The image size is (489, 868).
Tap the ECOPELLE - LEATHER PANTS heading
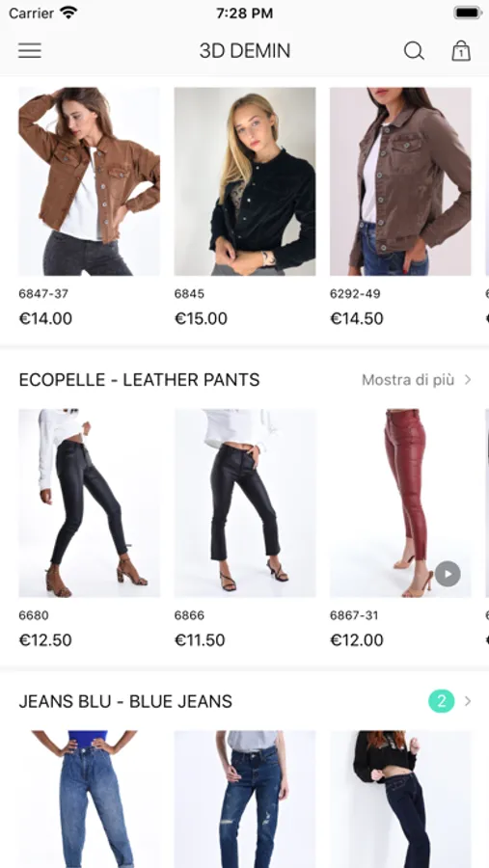point(139,380)
